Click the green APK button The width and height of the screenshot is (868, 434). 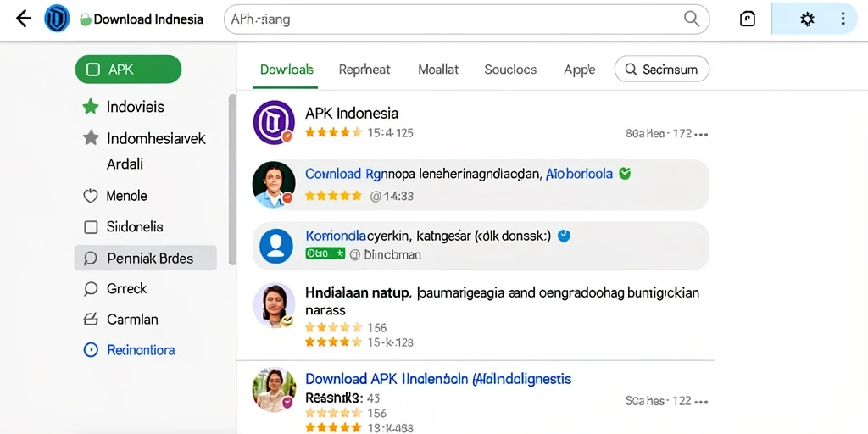tap(129, 70)
